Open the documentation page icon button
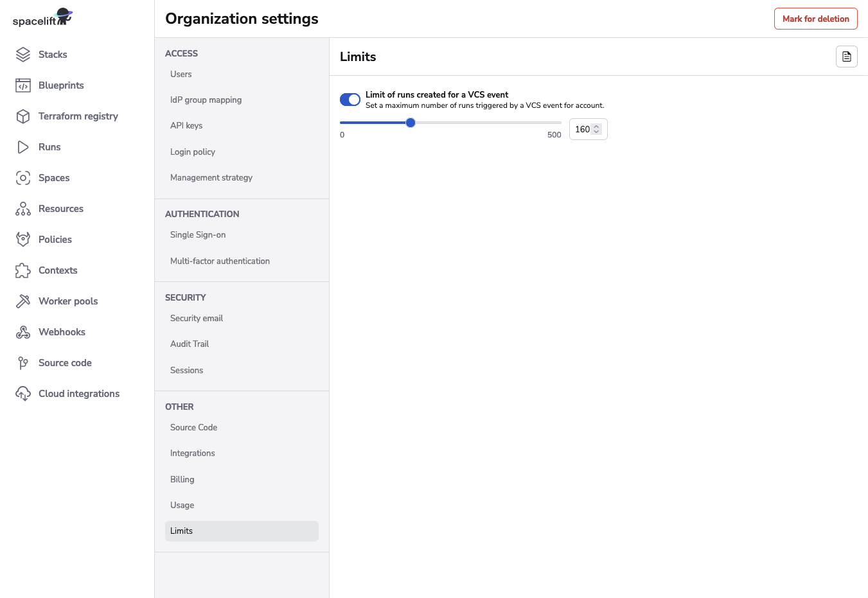 [846, 57]
